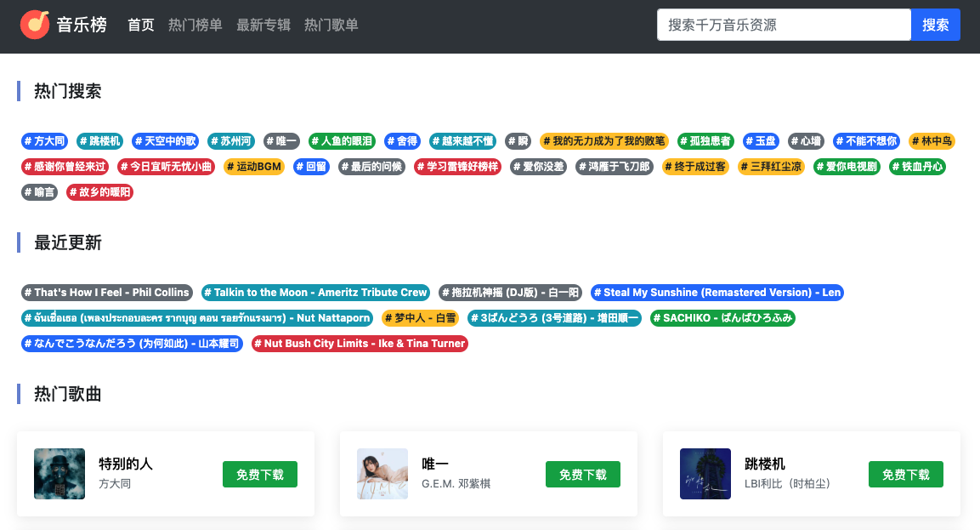Image resolution: width=980 pixels, height=530 pixels.
Task: Open the 首页 navigation tab
Action: click(141, 26)
